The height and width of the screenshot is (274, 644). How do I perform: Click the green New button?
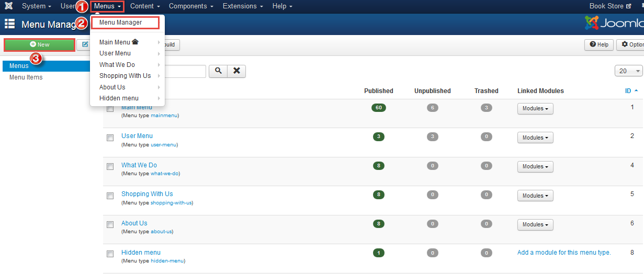coord(39,45)
